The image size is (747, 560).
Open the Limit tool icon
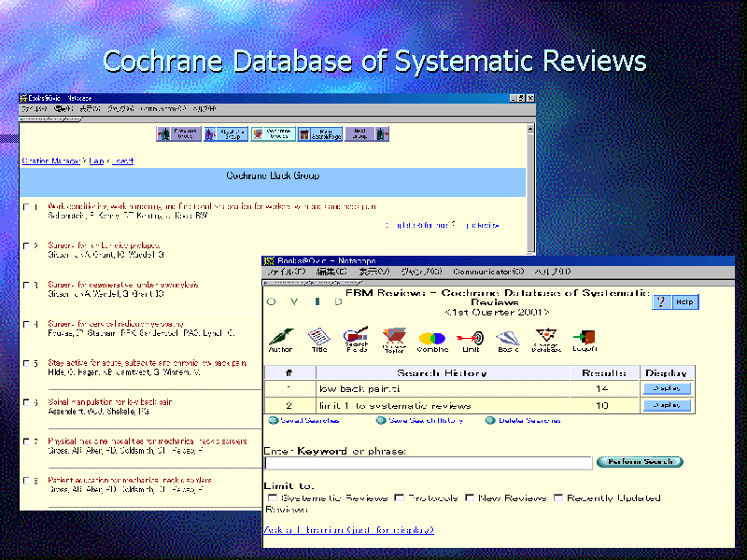pos(471,338)
